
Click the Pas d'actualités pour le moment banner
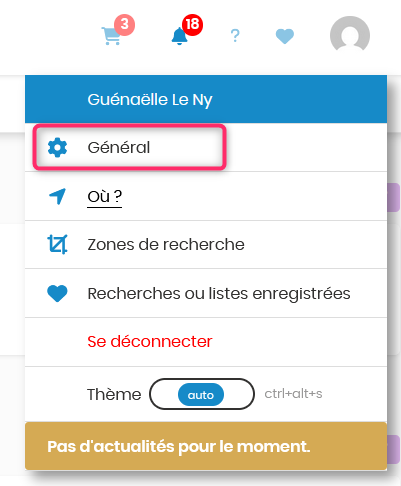tap(206, 446)
